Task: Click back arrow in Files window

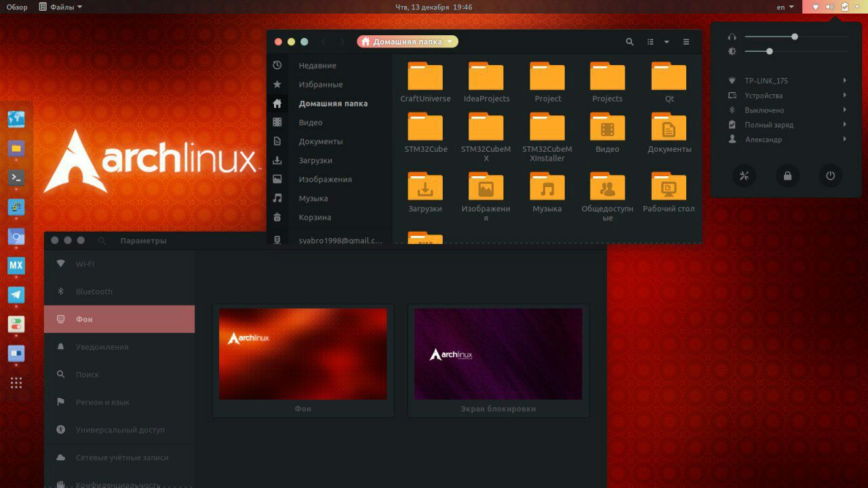Action: point(323,42)
